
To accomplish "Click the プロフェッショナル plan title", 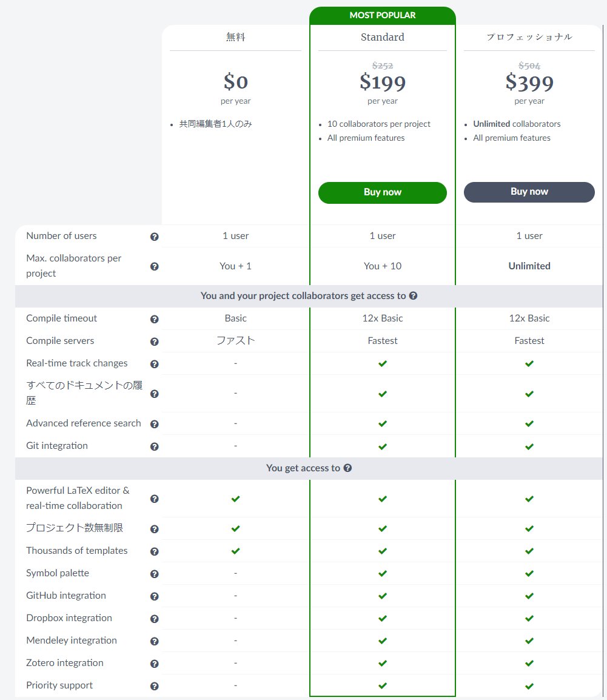I will pos(529,37).
